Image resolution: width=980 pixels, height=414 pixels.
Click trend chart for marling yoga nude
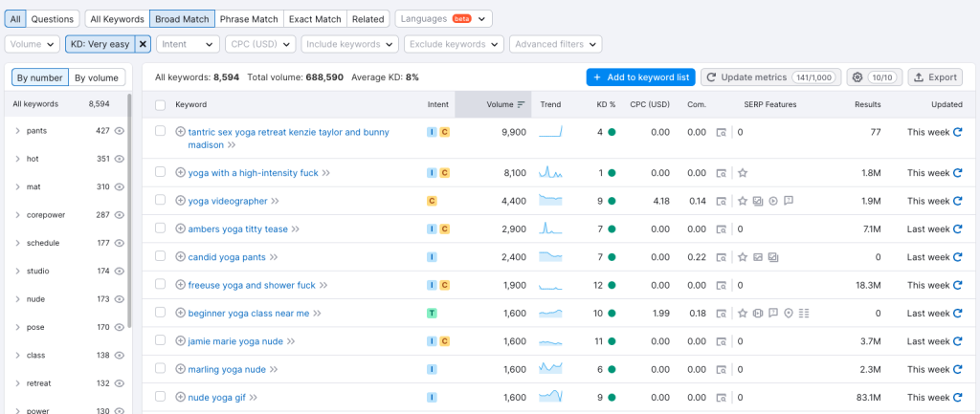coord(550,368)
